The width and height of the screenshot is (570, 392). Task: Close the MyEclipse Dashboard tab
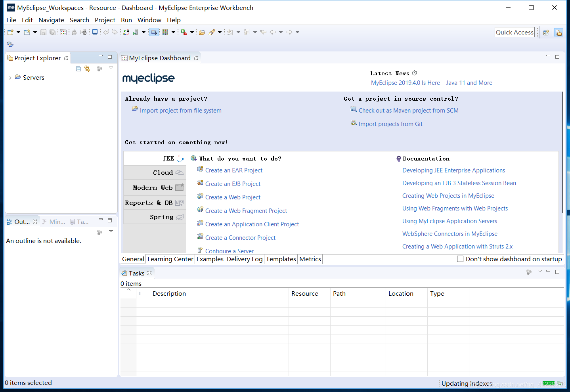[196, 58]
